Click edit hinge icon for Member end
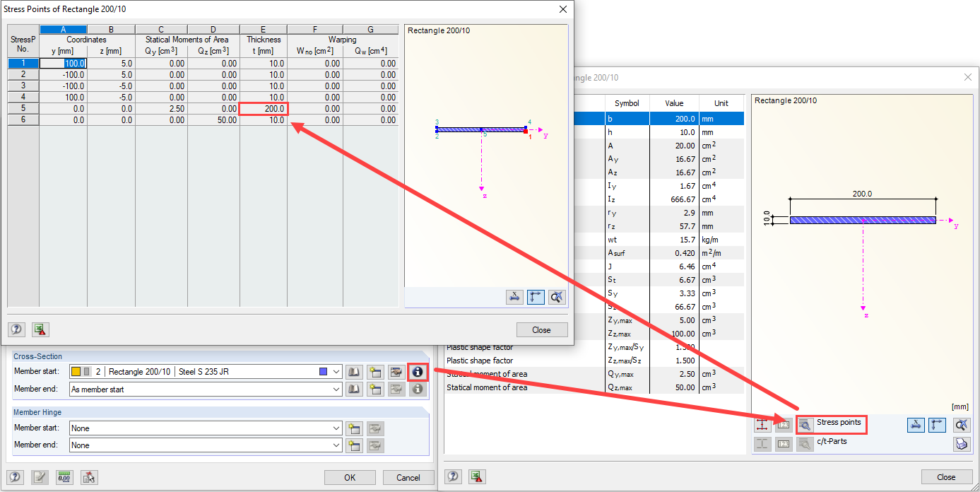Screen dimensions: 980x492 point(375,445)
